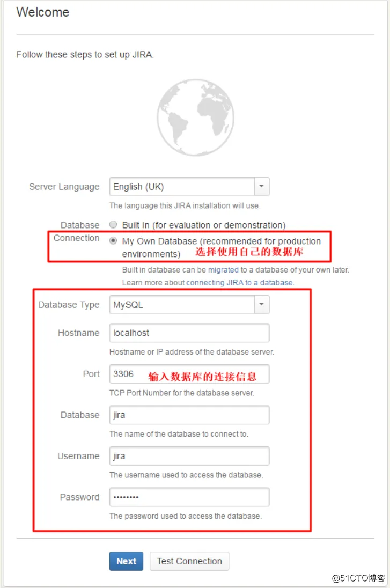Expand the Database Type dropdown arrow

[x=262, y=305]
